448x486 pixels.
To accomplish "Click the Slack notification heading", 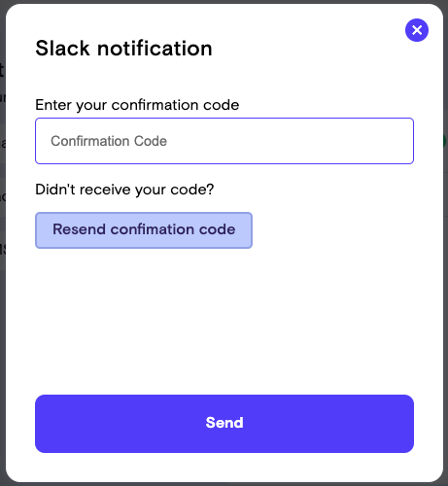I will (123, 49).
